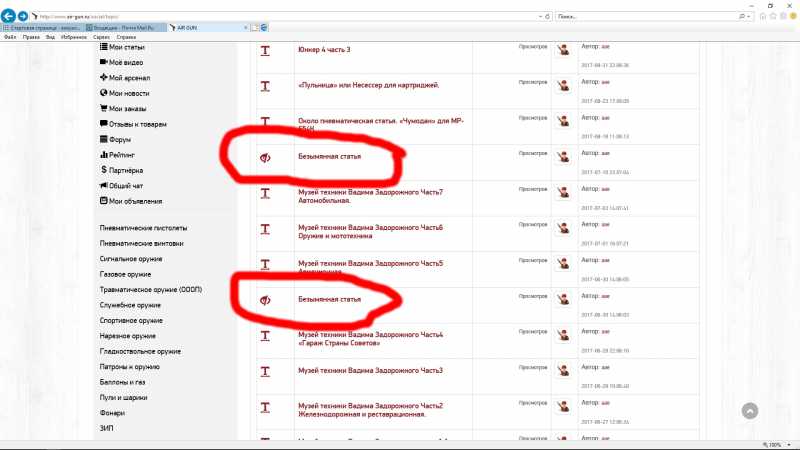
Task: Open Мои новости in the sidebar
Action: (124, 93)
